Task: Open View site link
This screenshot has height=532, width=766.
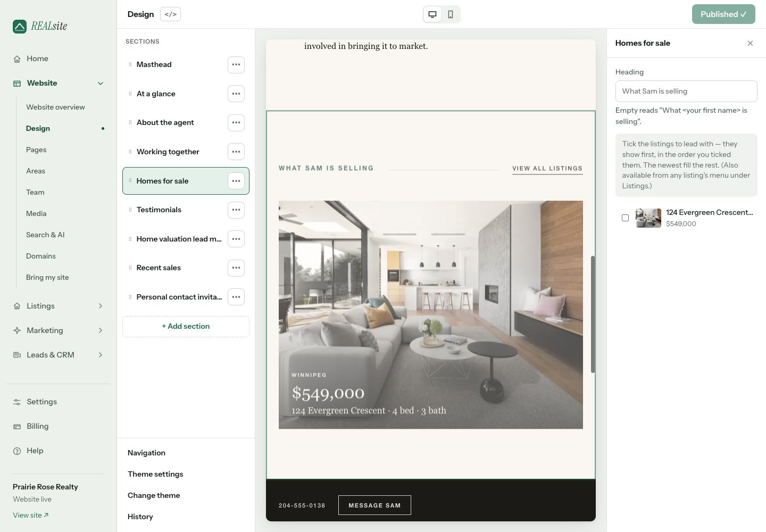Action: [31, 515]
